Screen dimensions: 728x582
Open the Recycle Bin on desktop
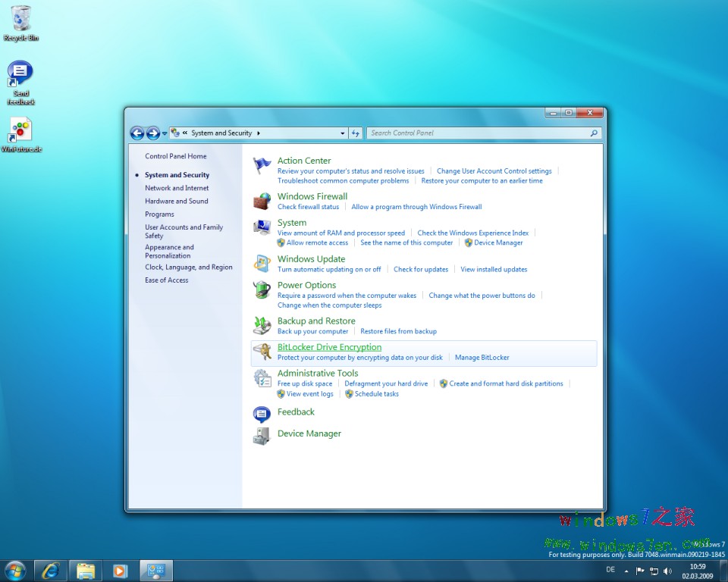coord(21,18)
